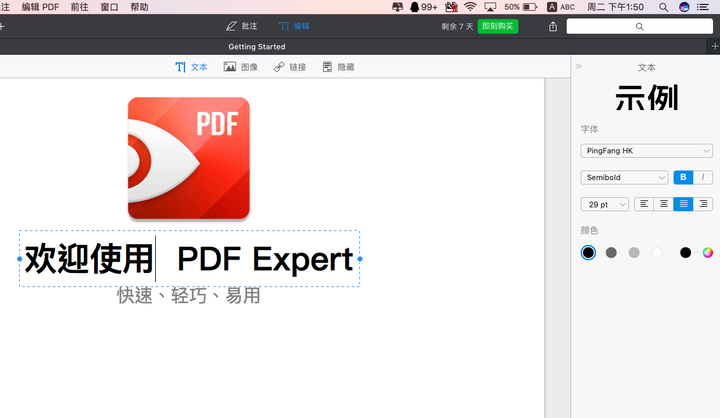Viewport: 720px width, 418px height.
Task: Open the 编辑 PDF menu
Action: coord(40,7)
